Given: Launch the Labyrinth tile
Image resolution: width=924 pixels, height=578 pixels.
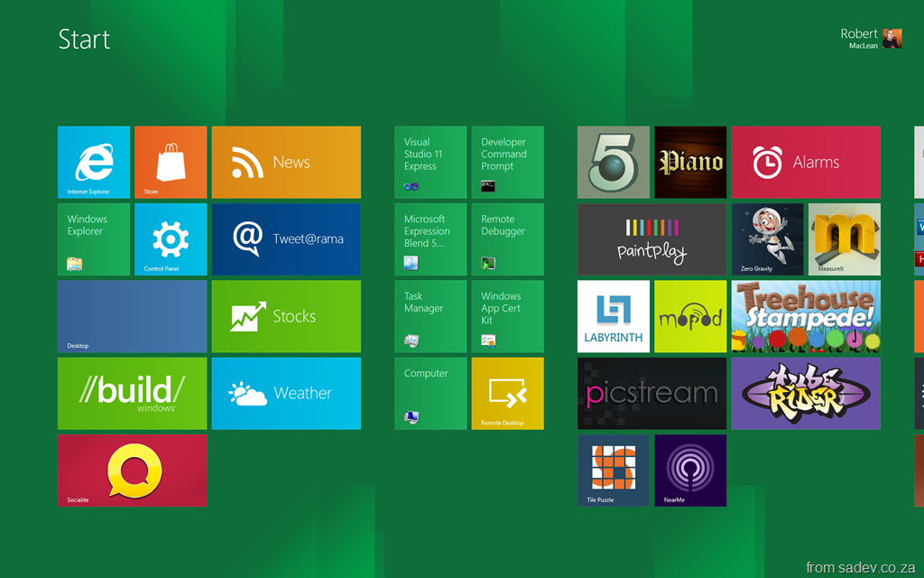Looking at the screenshot, I should pos(614,317).
